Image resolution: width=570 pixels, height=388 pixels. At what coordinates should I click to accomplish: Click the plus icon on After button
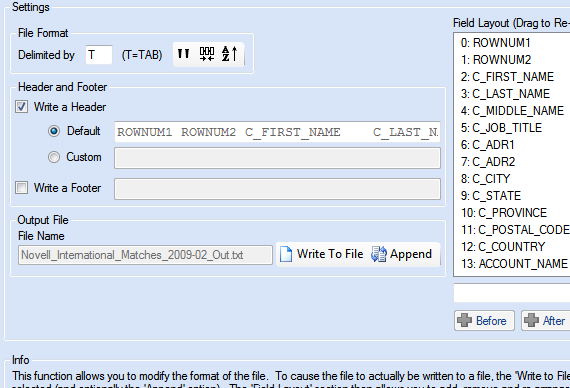pos(531,320)
